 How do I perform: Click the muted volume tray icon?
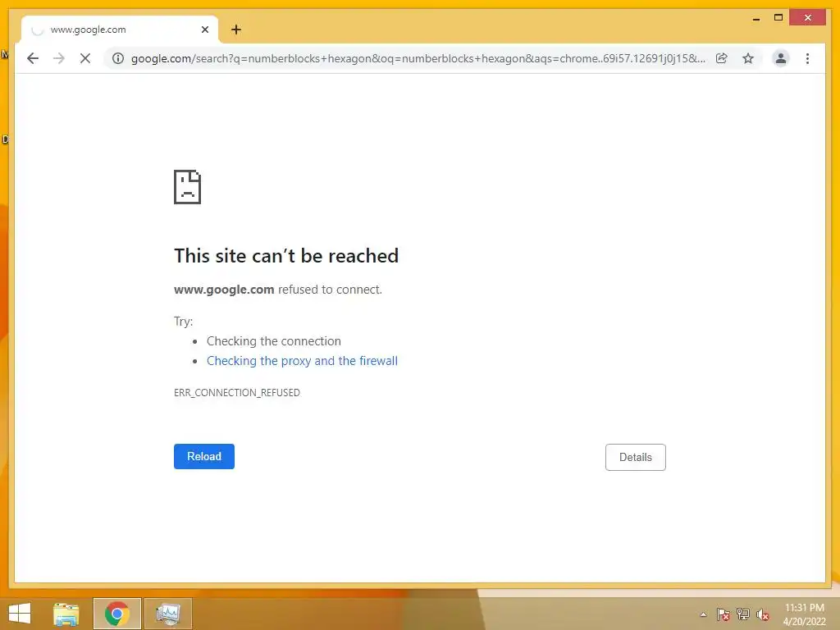point(763,614)
